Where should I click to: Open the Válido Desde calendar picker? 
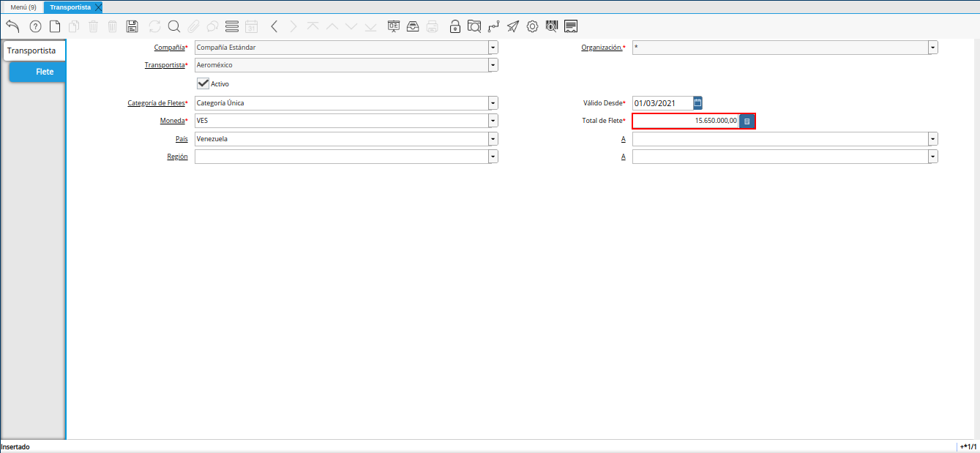697,103
